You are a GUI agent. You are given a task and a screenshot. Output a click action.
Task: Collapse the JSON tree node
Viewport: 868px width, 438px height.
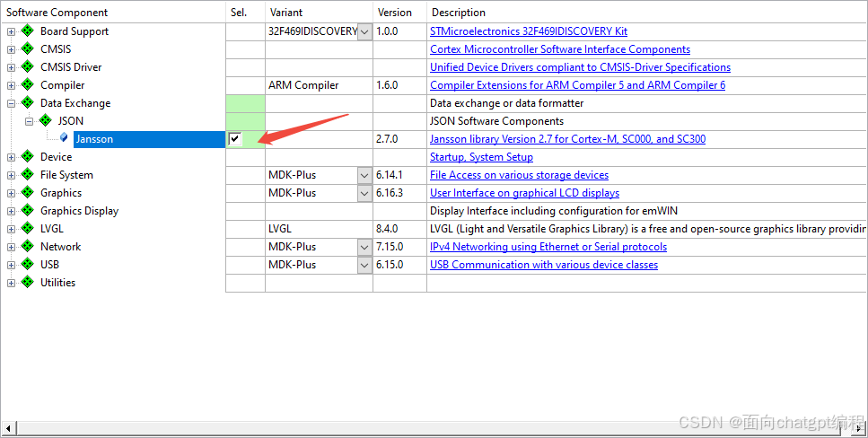[30, 121]
